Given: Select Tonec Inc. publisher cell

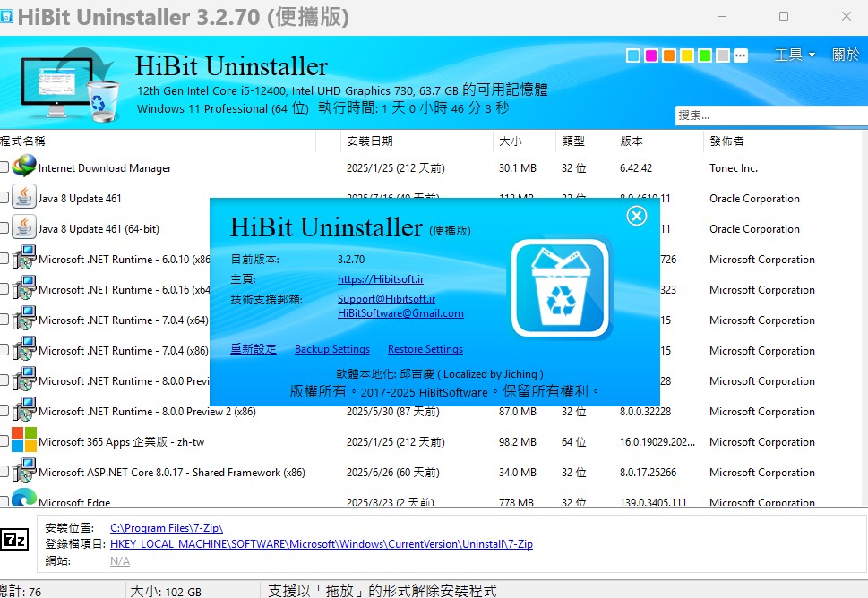Looking at the screenshot, I should point(734,168).
